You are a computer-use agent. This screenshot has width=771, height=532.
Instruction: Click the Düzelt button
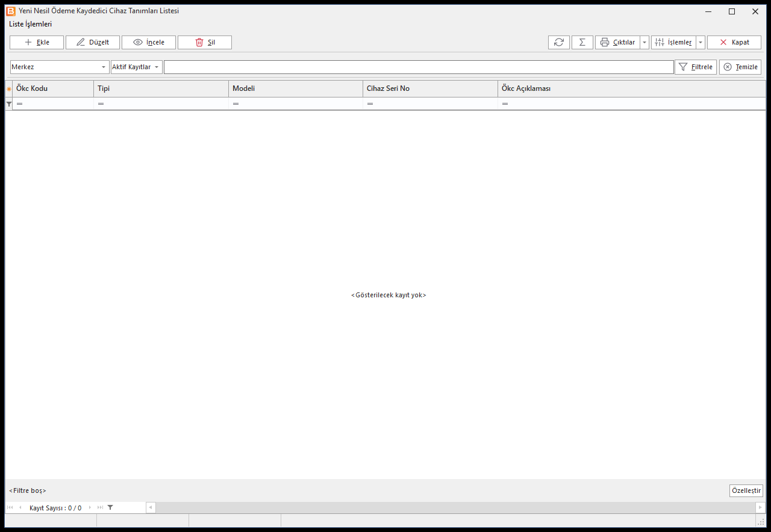(93, 42)
